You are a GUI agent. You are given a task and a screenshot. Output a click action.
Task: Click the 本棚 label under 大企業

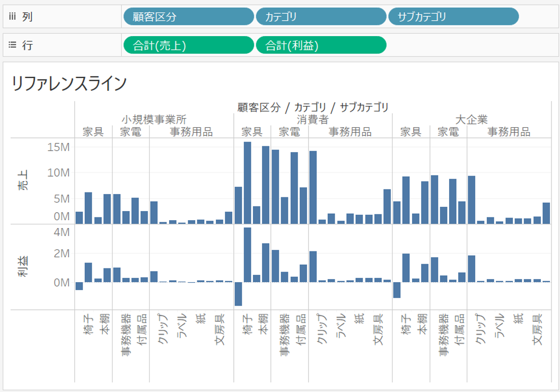[x=423, y=324]
